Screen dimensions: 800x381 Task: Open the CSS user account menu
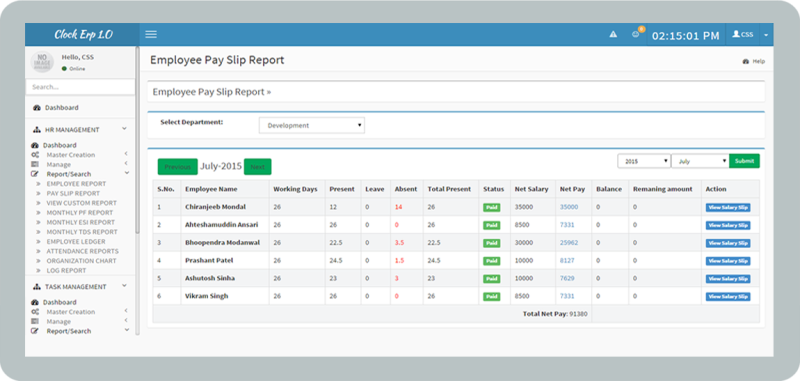pyautogui.click(x=743, y=34)
